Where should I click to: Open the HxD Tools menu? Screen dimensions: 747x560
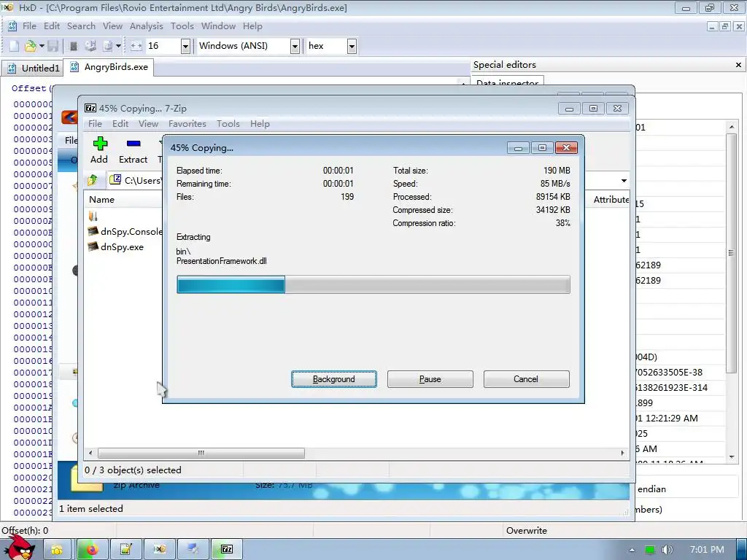click(182, 26)
